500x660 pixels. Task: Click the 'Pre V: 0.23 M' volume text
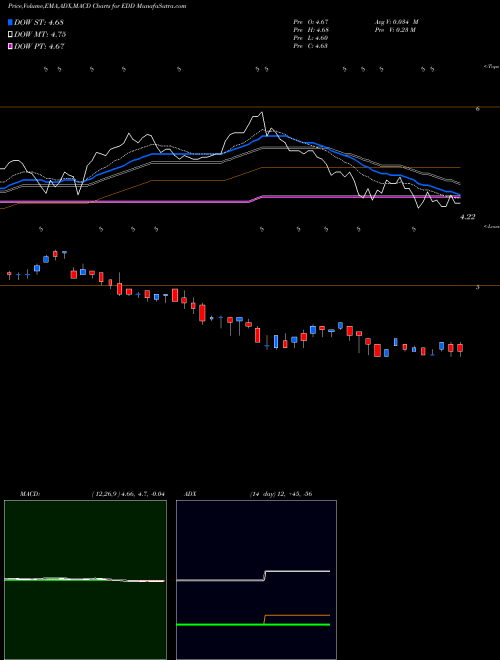pyautogui.click(x=394, y=30)
